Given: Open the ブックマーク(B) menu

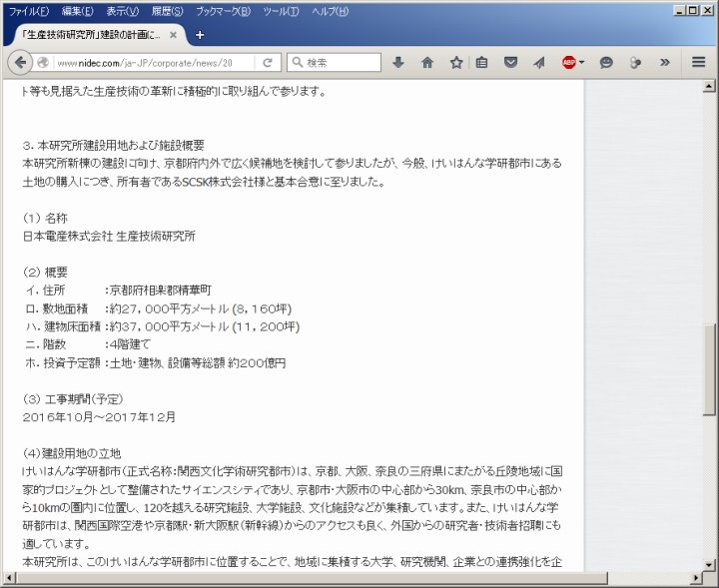Looking at the screenshot, I should pyautogui.click(x=224, y=11).
